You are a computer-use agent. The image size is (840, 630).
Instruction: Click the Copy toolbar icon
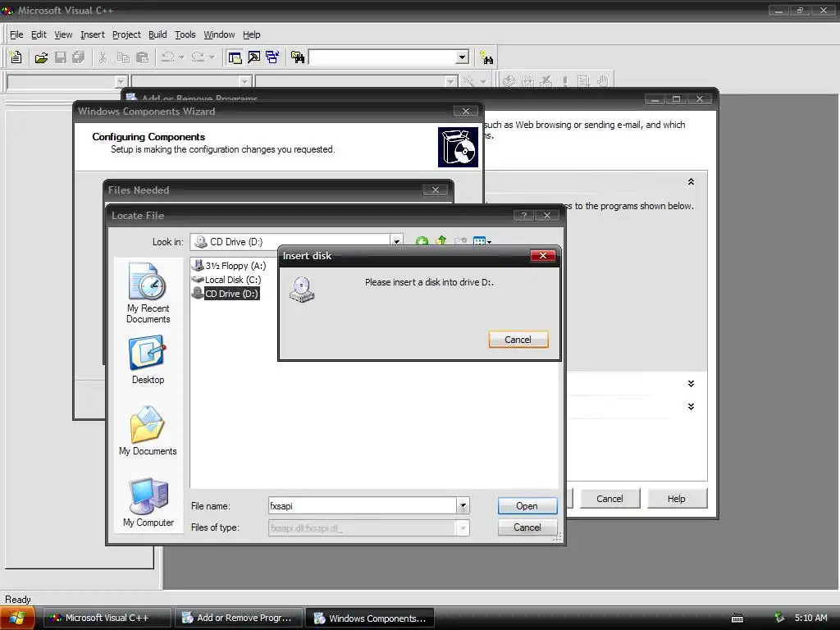click(123, 57)
